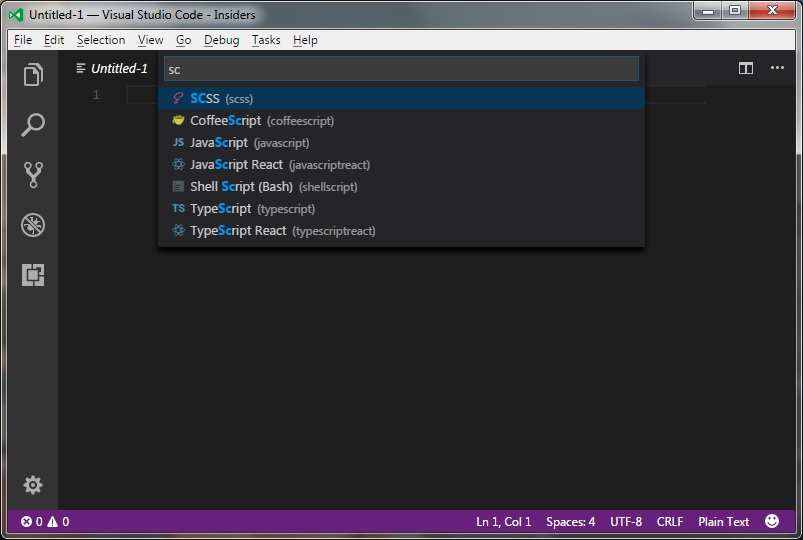Open the Debug menu
The height and width of the screenshot is (540, 803).
click(x=221, y=40)
